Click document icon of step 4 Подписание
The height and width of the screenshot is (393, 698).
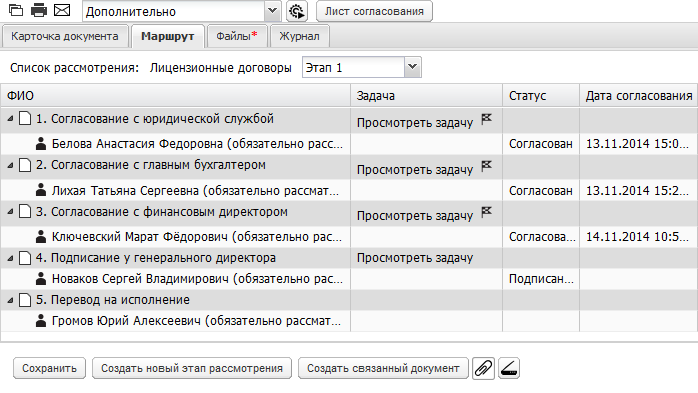pyautogui.click(x=25, y=258)
